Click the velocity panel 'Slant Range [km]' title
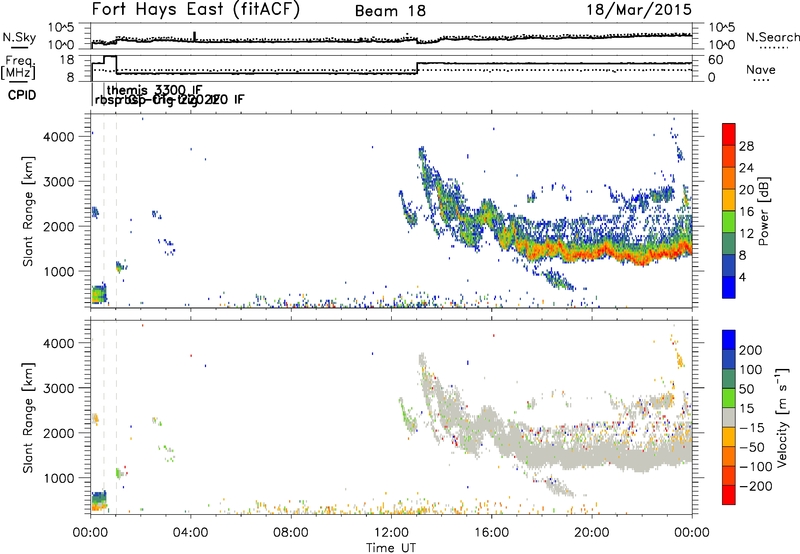This screenshot has width=800, height=554. pos(28,418)
